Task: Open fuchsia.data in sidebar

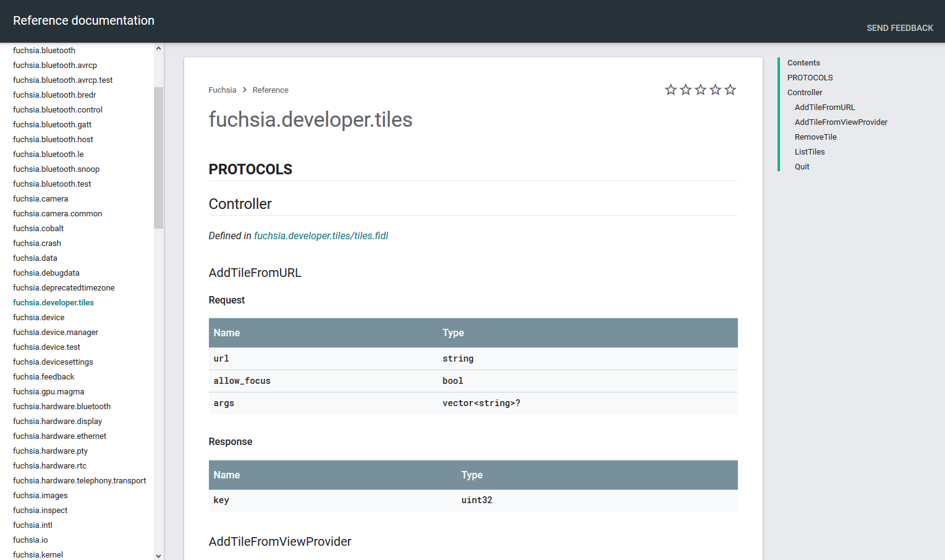Action: click(x=35, y=258)
